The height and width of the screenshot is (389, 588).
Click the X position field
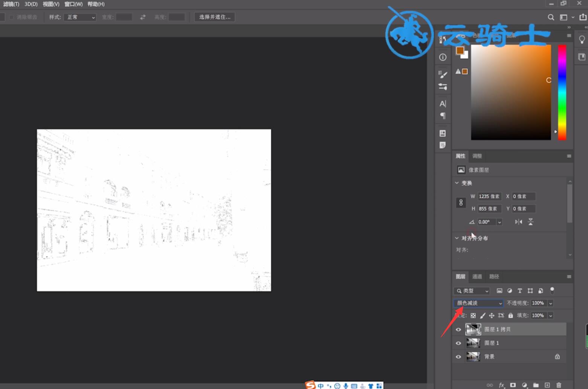point(524,197)
